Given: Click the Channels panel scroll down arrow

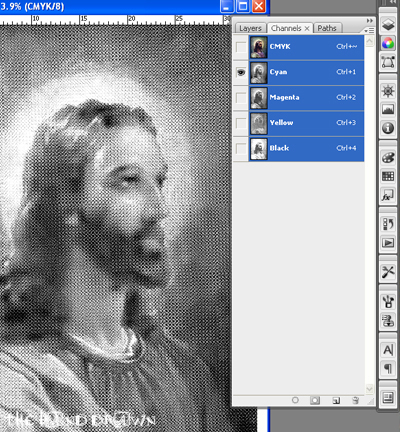Looking at the screenshot, I should pyautogui.click(x=370, y=389).
